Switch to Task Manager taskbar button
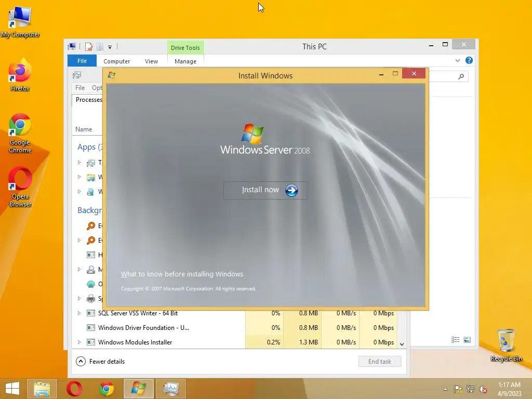The width and height of the screenshot is (532, 399). pos(171,389)
